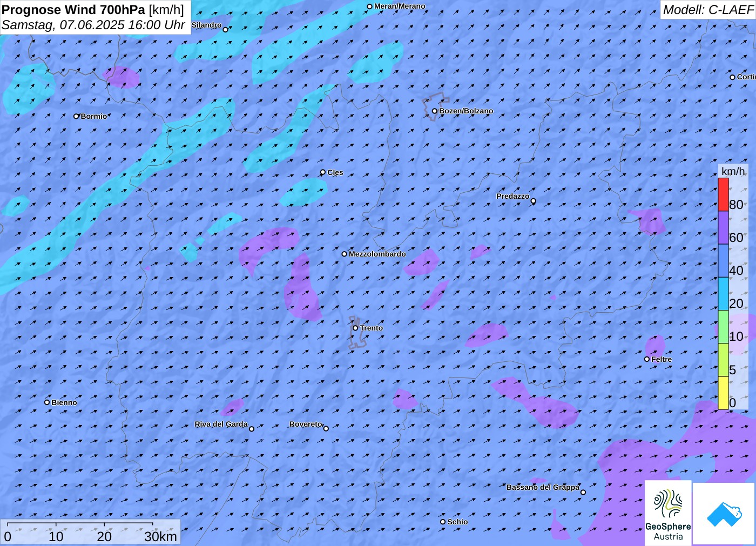Click the 'Bassano del Grappa' text label
The width and height of the screenshot is (756, 546).
click(x=543, y=487)
